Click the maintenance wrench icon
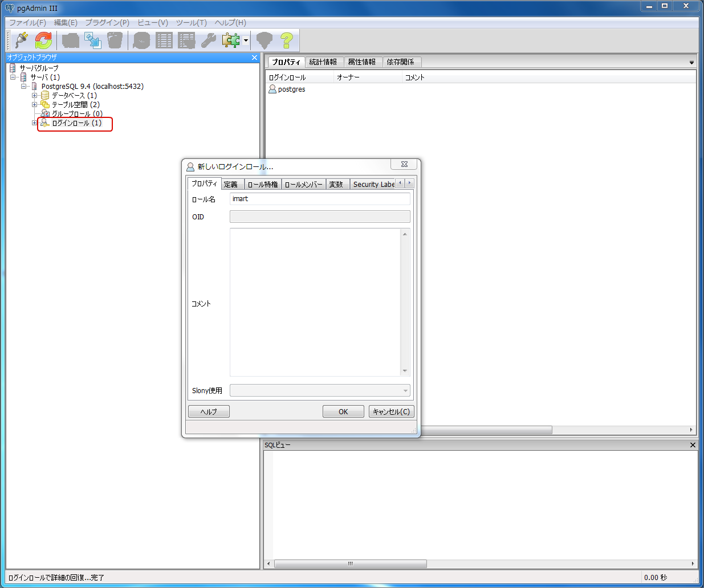 [x=209, y=40]
